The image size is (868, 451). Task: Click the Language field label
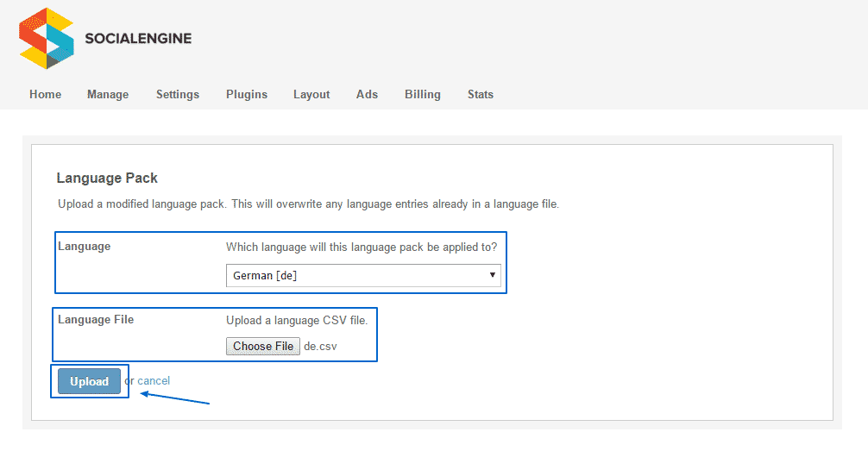click(85, 247)
